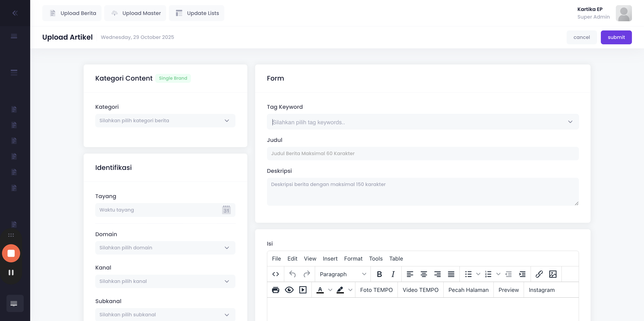The height and width of the screenshot is (321, 644).
Task: Collapse the sidebar with double-chevron icon
Action: click(15, 13)
